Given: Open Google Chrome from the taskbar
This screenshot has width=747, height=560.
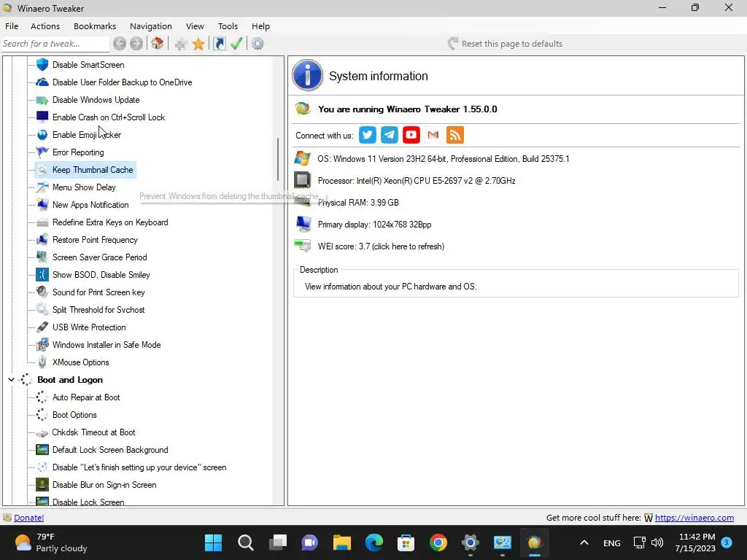Looking at the screenshot, I should (x=438, y=542).
